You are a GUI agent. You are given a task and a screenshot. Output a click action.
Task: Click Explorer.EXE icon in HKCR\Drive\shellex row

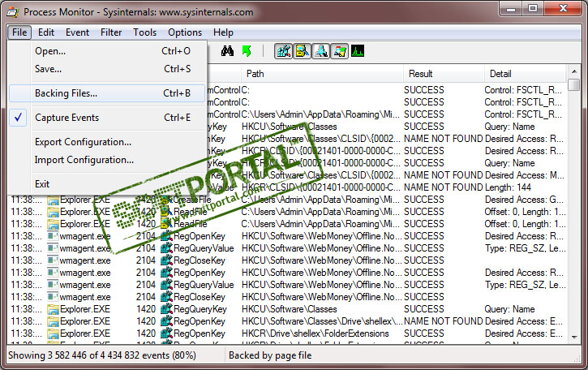click(53, 333)
